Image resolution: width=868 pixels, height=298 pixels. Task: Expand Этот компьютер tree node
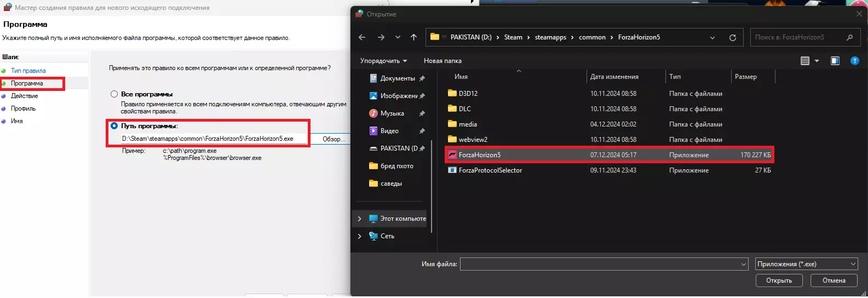pos(359,219)
